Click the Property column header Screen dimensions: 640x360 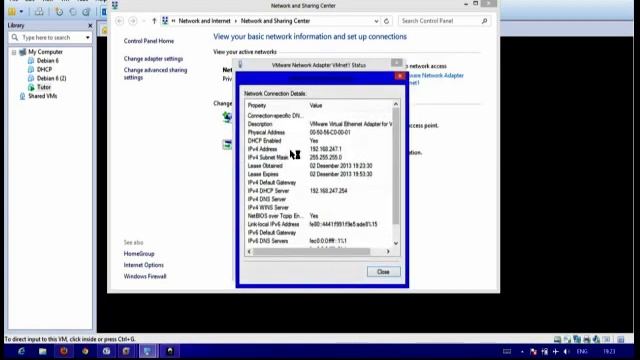coord(257,106)
